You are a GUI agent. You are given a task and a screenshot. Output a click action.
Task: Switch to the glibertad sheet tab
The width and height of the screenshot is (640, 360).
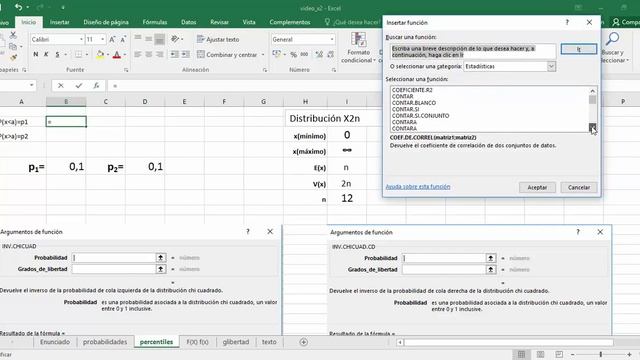click(x=236, y=342)
